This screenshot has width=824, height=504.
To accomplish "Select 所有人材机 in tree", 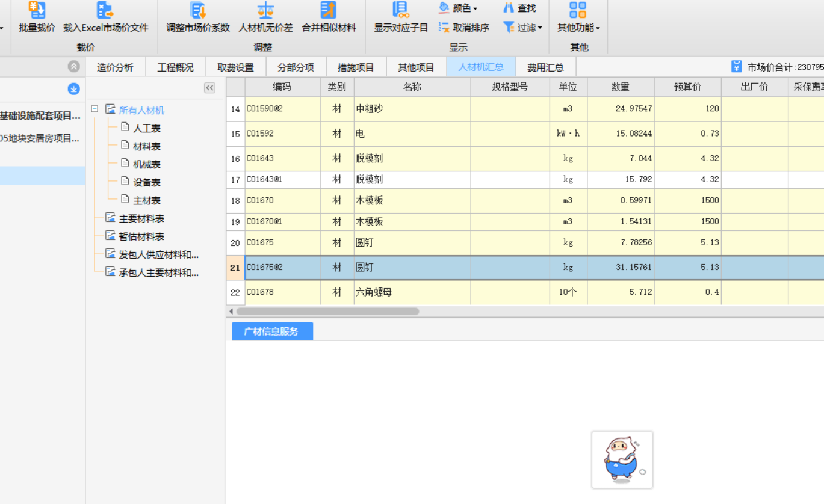I will coord(141,110).
